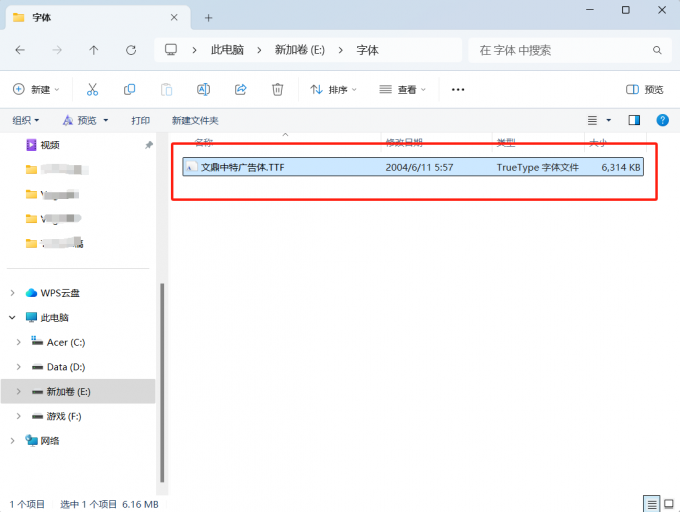Go forward with the right arrow

pyautogui.click(x=57, y=50)
